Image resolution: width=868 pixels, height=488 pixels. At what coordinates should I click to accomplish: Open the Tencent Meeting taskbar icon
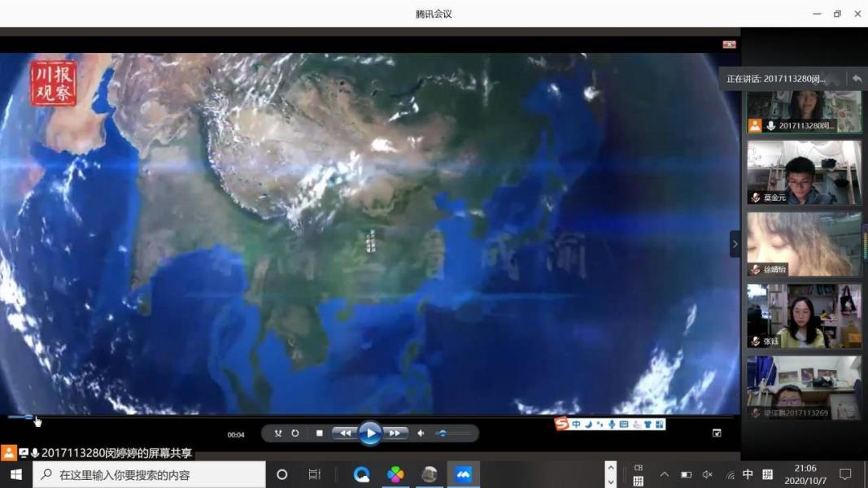(x=463, y=475)
